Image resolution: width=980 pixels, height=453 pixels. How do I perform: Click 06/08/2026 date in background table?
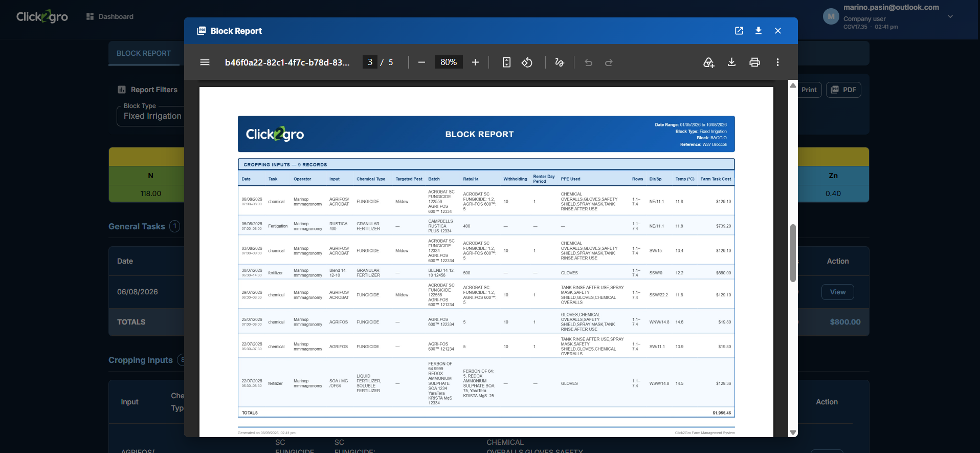point(138,292)
